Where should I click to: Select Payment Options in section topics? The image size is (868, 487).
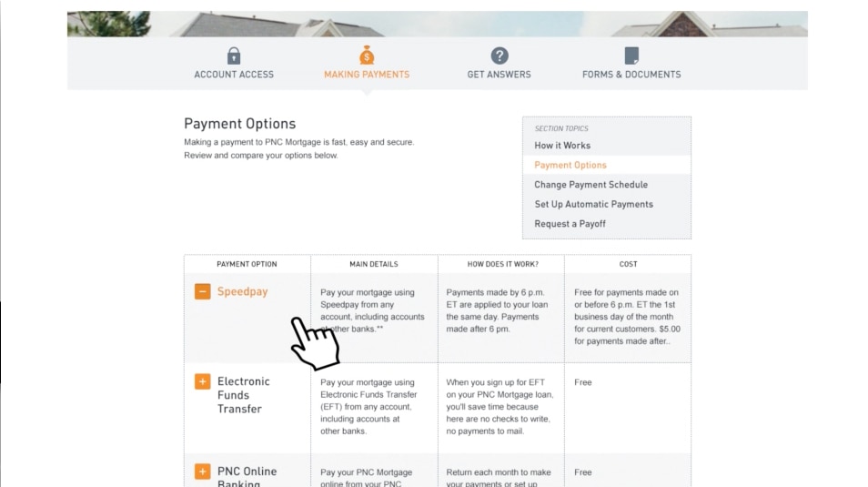click(x=570, y=165)
